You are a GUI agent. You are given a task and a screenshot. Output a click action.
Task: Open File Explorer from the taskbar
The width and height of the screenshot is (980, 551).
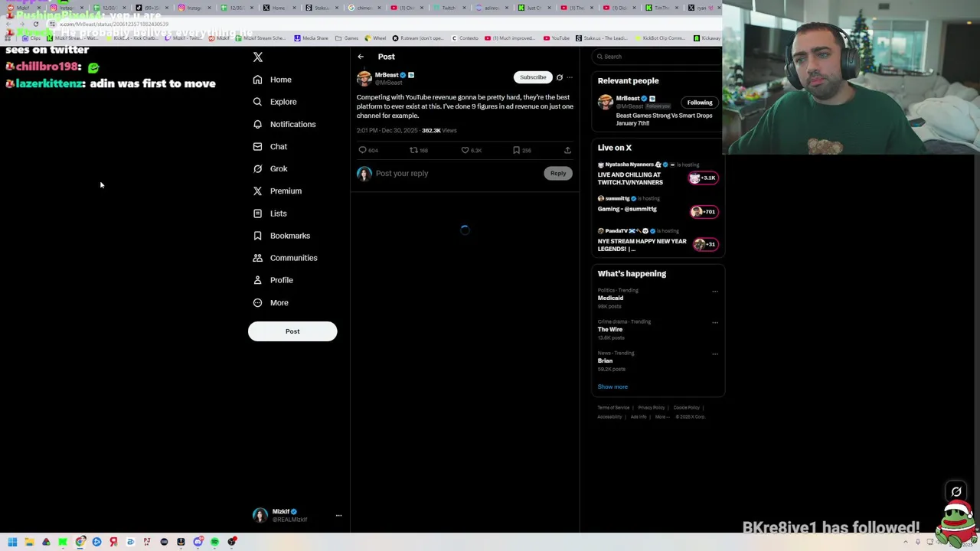(29, 542)
